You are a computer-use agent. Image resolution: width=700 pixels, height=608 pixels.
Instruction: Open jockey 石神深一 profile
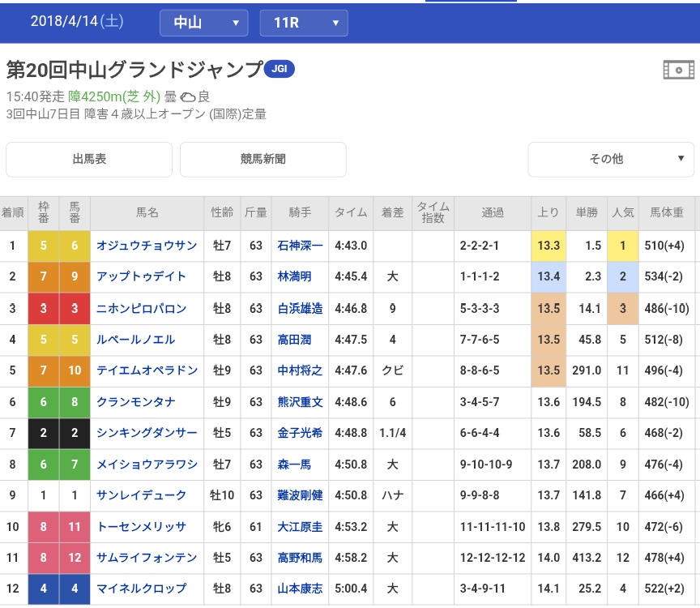click(x=300, y=246)
